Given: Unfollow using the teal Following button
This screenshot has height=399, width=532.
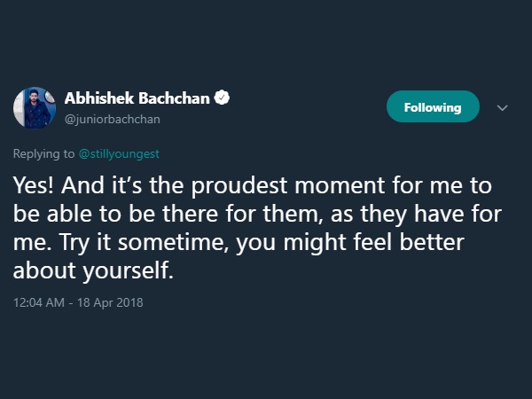Looking at the screenshot, I should pyautogui.click(x=433, y=107).
